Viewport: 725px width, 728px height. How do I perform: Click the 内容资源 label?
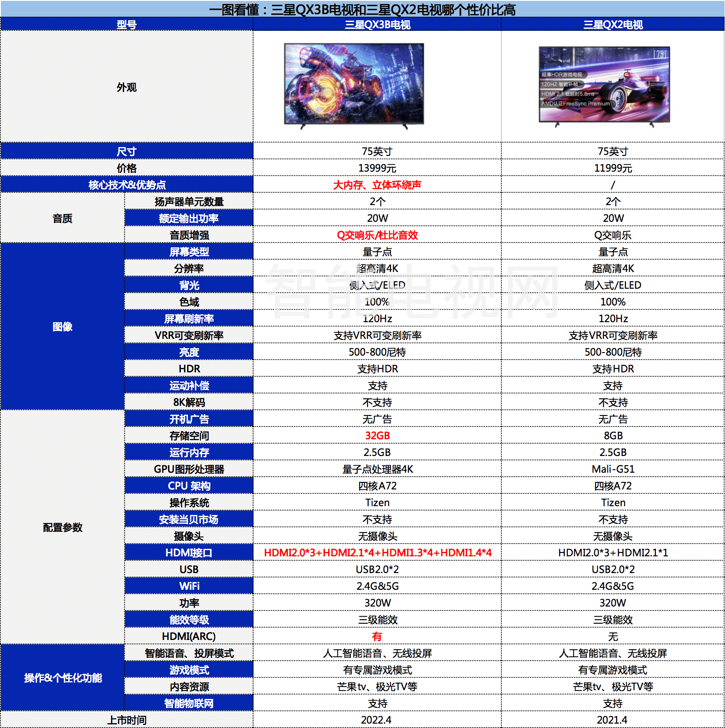pyautogui.click(x=189, y=687)
